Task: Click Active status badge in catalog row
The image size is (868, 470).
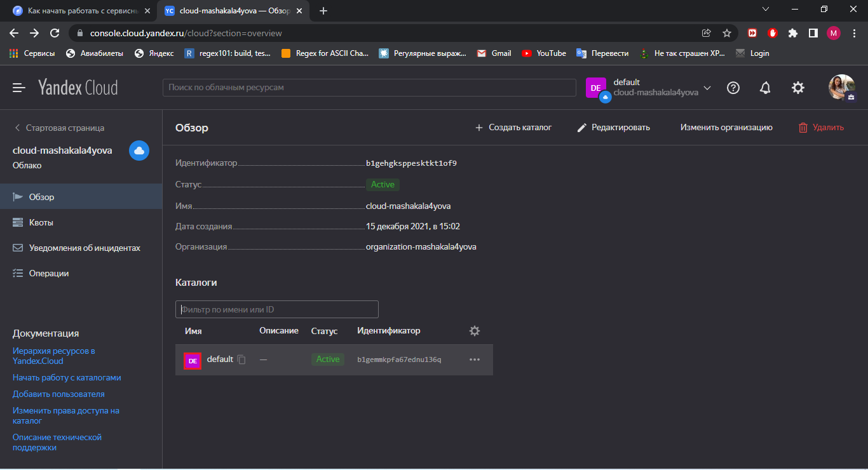Action: click(328, 359)
